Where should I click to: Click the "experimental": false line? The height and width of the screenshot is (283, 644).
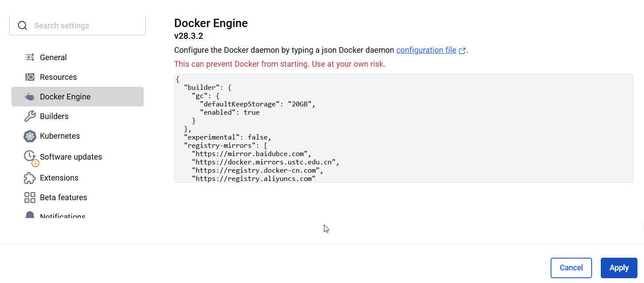(x=227, y=137)
